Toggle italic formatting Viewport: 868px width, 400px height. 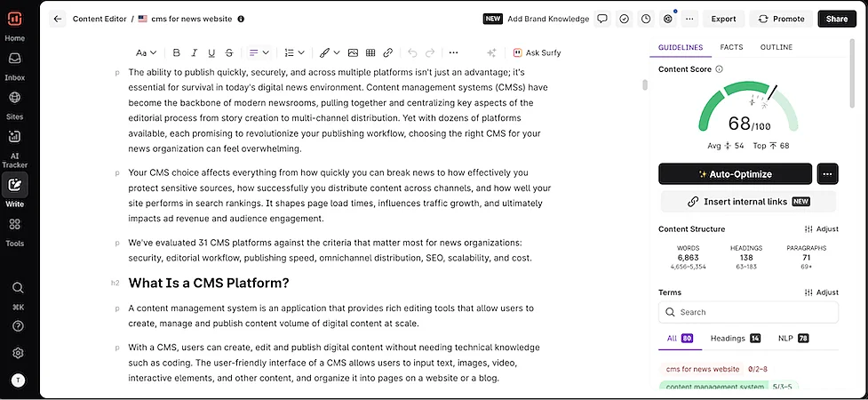click(195, 52)
